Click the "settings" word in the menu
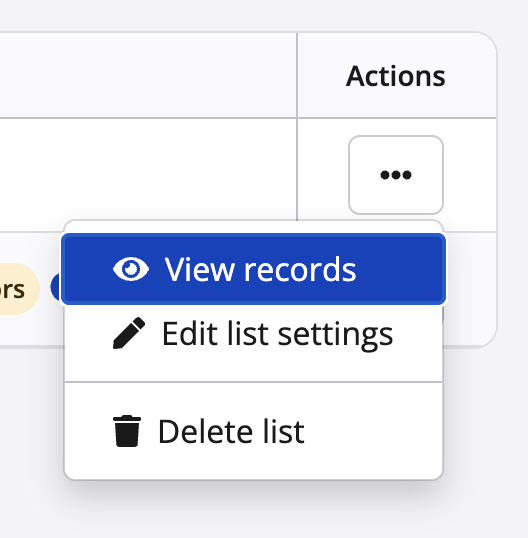 [x=335, y=335]
